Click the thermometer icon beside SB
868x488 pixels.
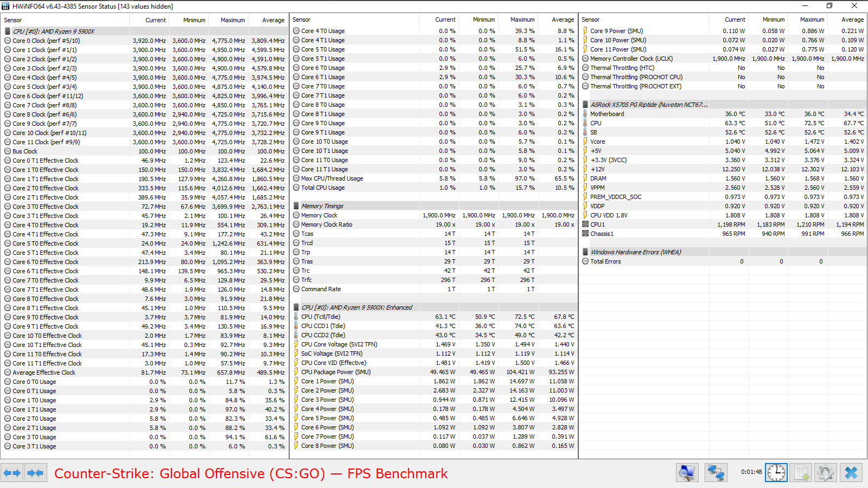[x=585, y=132]
